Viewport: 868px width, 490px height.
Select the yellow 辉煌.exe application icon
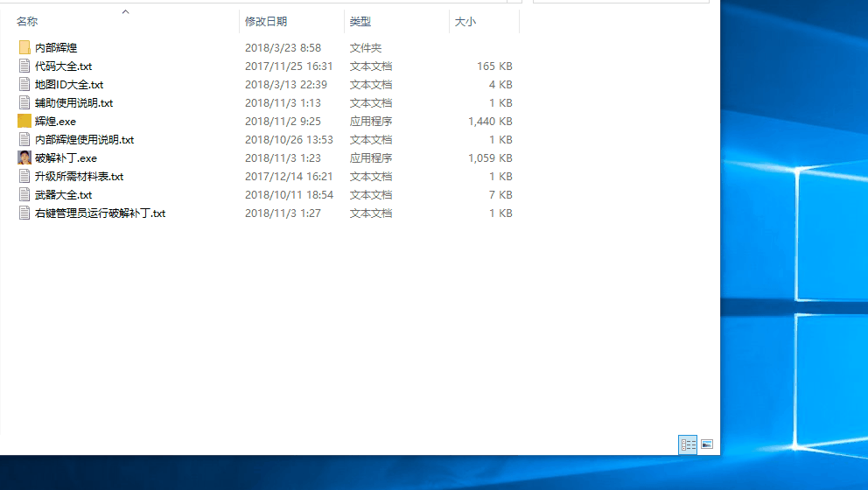coord(24,122)
